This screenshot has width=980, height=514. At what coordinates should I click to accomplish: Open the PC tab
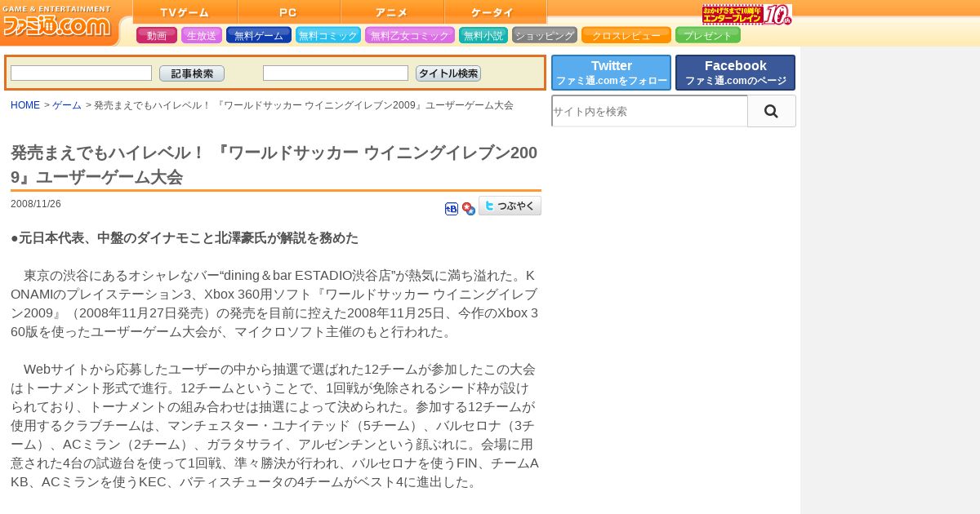pyautogui.click(x=289, y=12)
